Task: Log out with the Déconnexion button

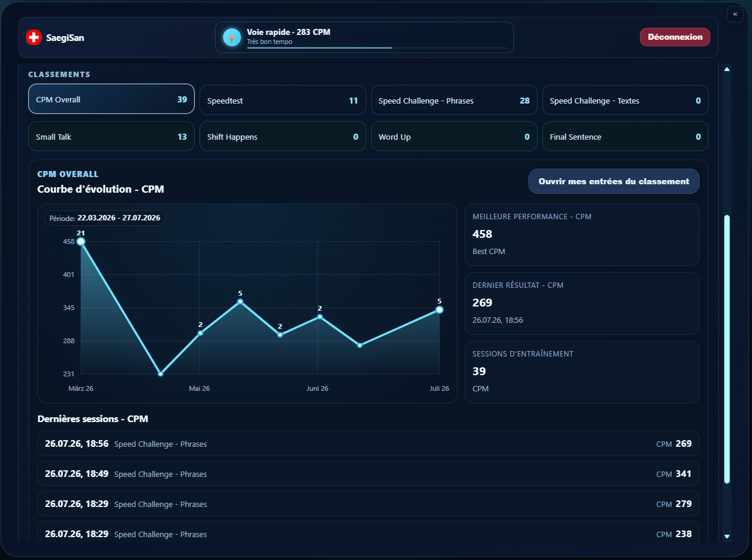Action: click(675, 37)
